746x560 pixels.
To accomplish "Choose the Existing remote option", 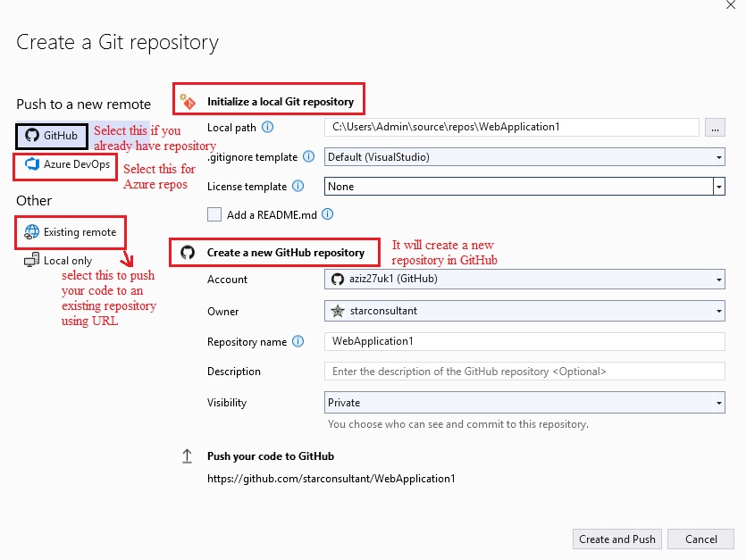I will click(71, 232).
